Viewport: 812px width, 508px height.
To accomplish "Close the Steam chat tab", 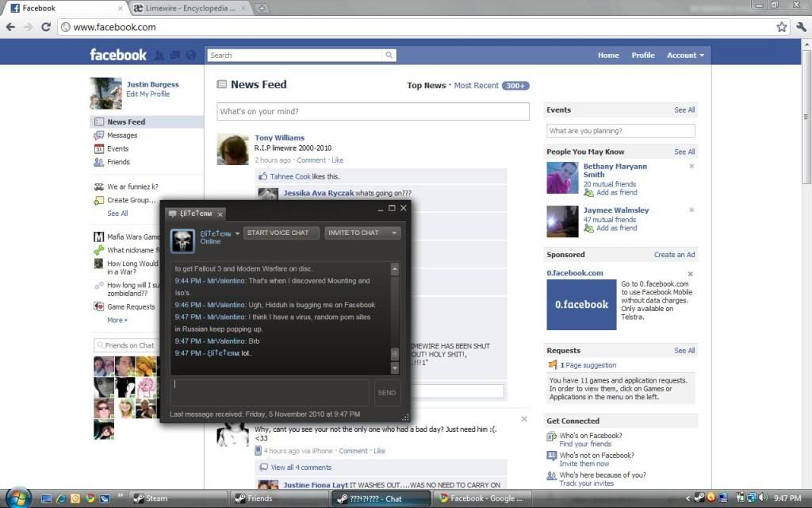I will 220,214.
